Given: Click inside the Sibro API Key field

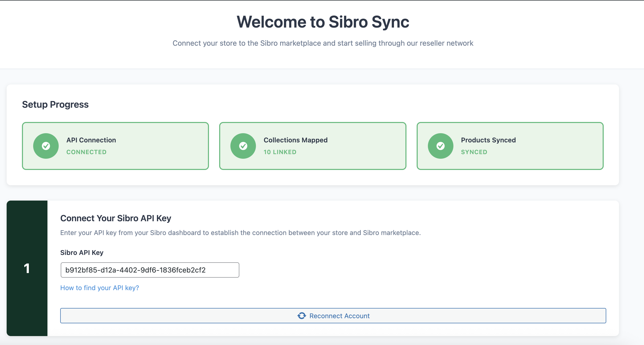Looking at the screenshot, I should [150, 270].
